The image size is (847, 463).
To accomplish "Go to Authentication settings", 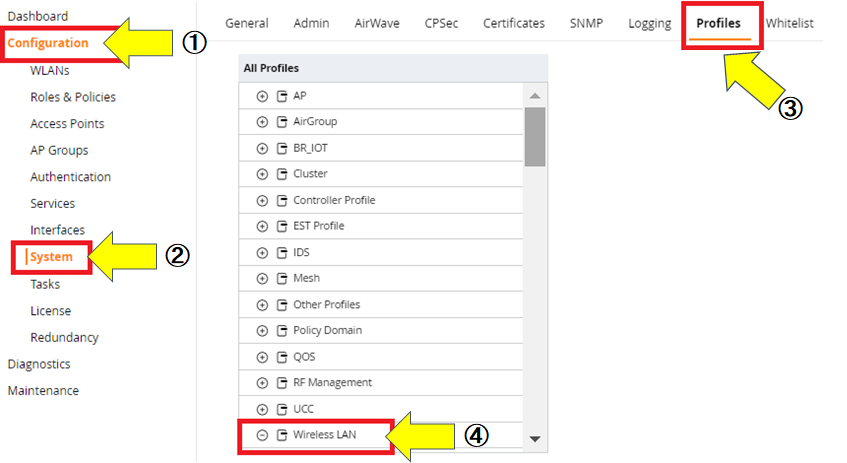I will [x=70, y=177].
